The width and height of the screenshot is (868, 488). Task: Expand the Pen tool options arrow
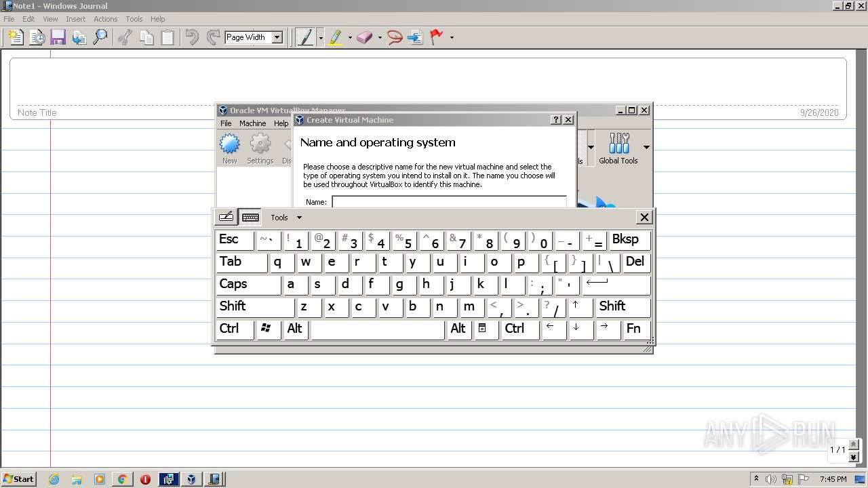tap(321, 38)
